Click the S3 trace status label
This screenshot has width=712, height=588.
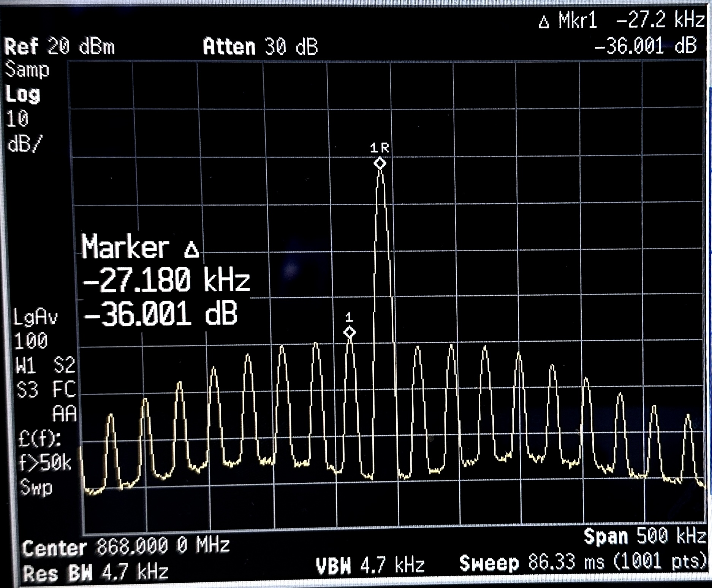(27, 390)
